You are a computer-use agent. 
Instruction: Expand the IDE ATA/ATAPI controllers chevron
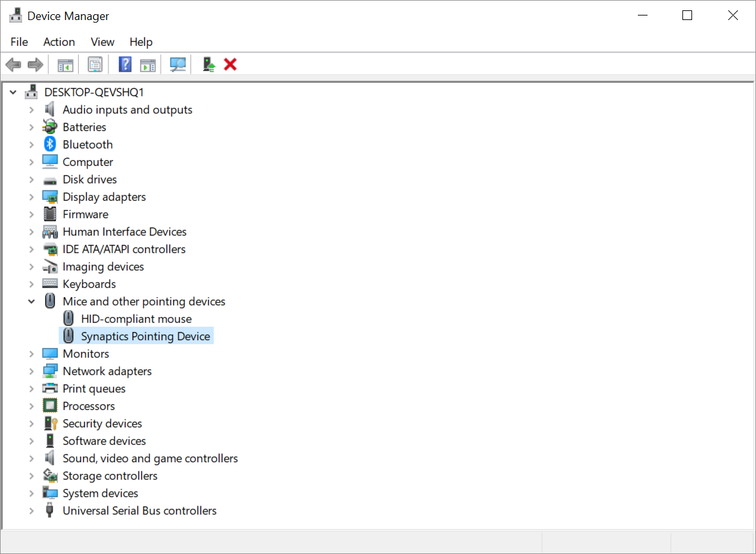32,249
